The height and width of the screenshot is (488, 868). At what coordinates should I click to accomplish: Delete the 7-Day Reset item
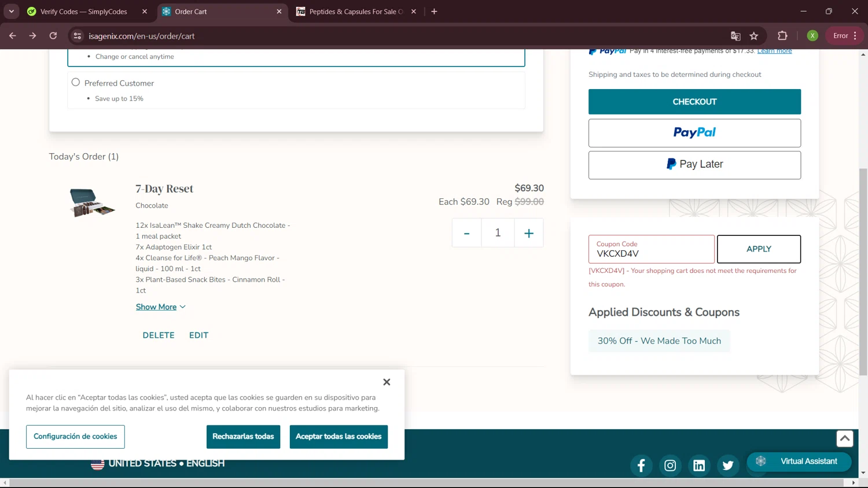pos(159,335)
